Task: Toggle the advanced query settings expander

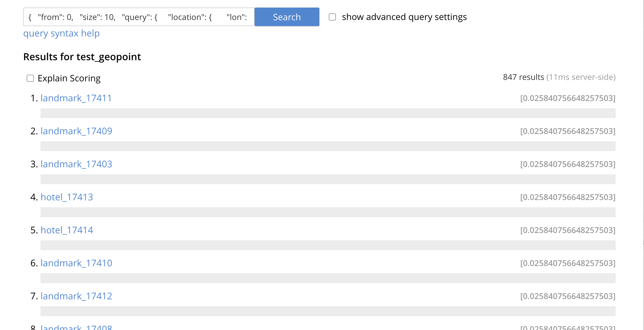Action: coord(333,17)
